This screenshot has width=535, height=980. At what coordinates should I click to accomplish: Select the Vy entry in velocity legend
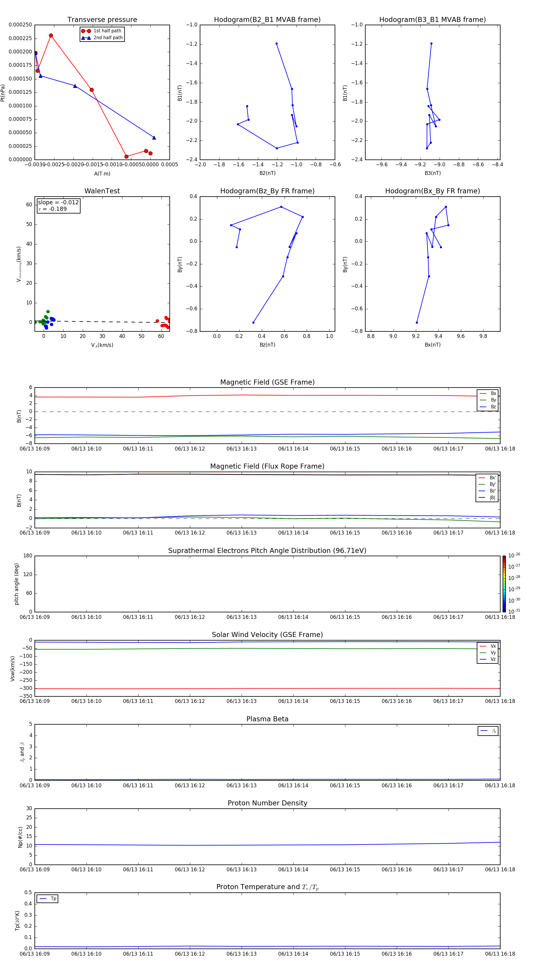[x=488, y=652]
